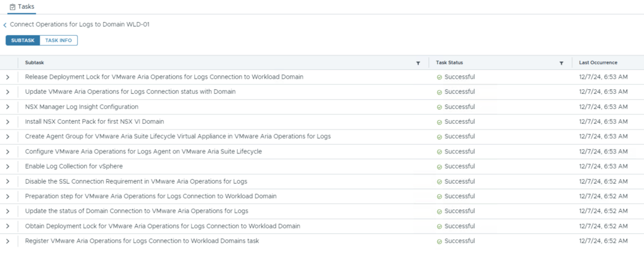Select Update the status of Domain Connection row
The width and height of the screenshot is (644, 256).
click(x=136, y=211)
